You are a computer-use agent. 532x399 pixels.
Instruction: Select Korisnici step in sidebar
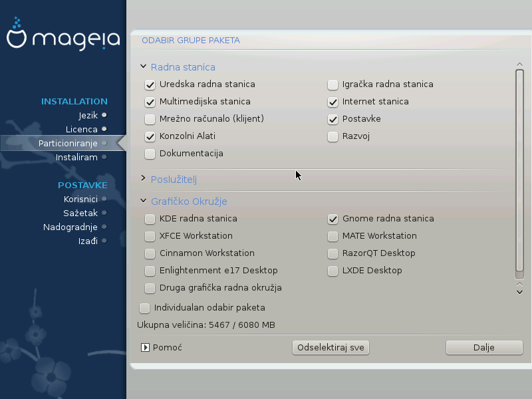(x=80, y=199)
